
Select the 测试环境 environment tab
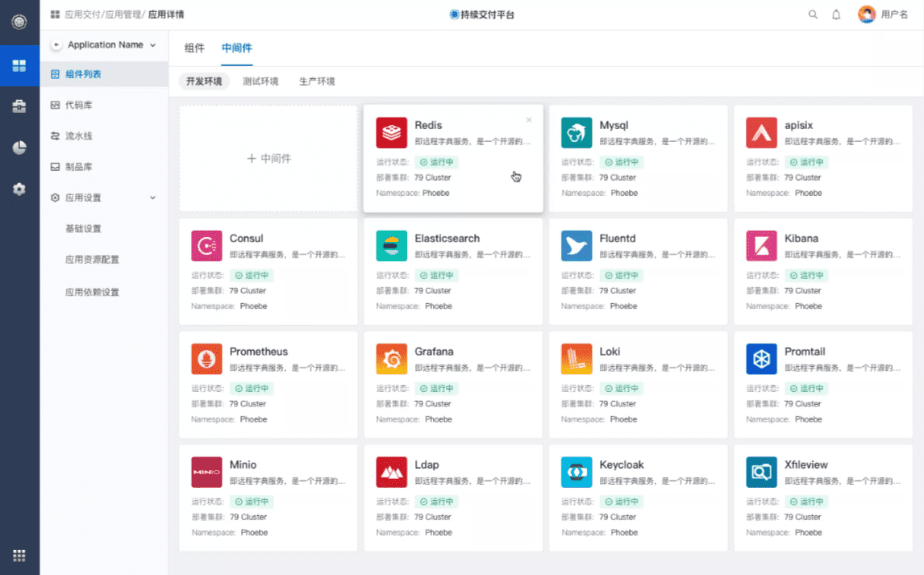[260, 81]
